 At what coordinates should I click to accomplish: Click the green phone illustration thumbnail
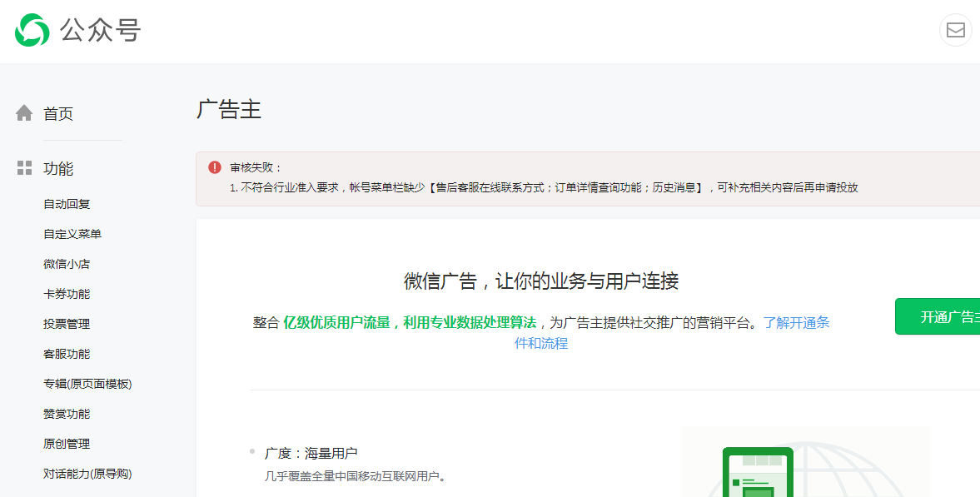pyautogui.click(x=759, y=472)
